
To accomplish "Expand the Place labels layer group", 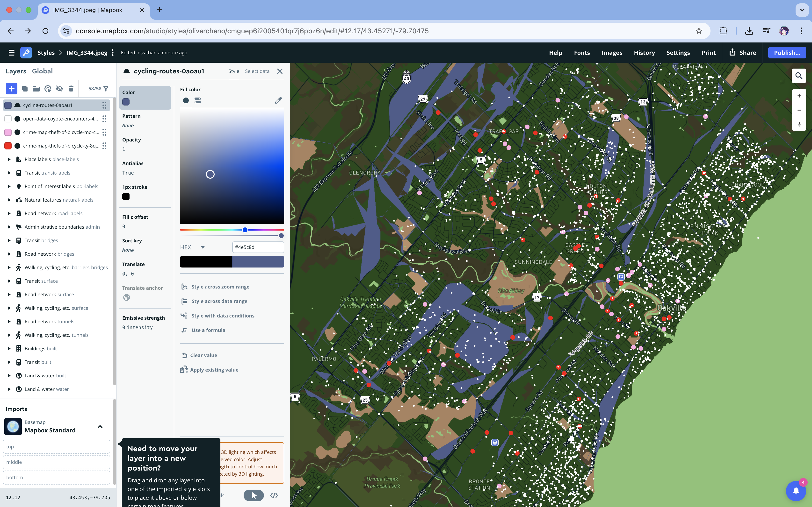I will tap(9, 159).
